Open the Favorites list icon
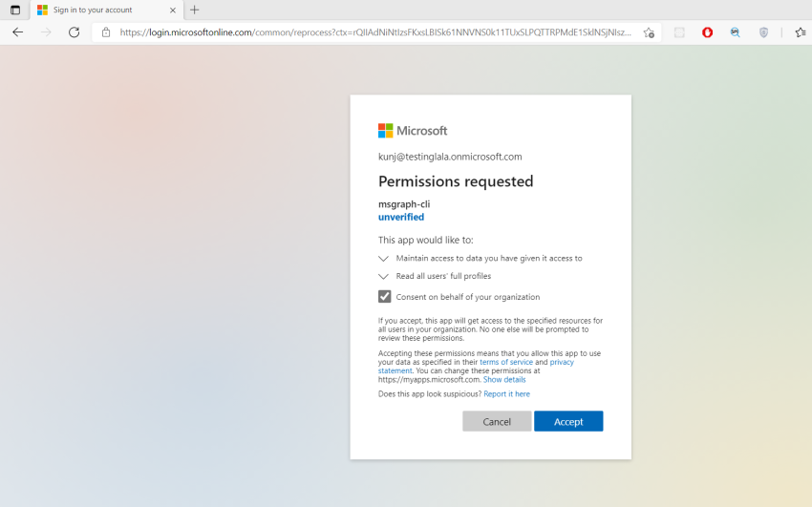This screenshot has width=812, height=507. point(800,32)
